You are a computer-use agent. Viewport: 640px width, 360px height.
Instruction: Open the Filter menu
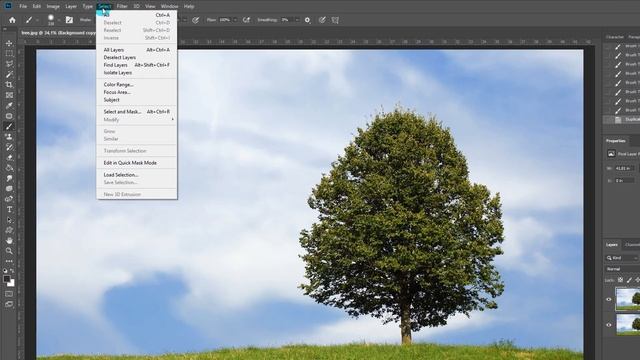(x=122, y=7)
